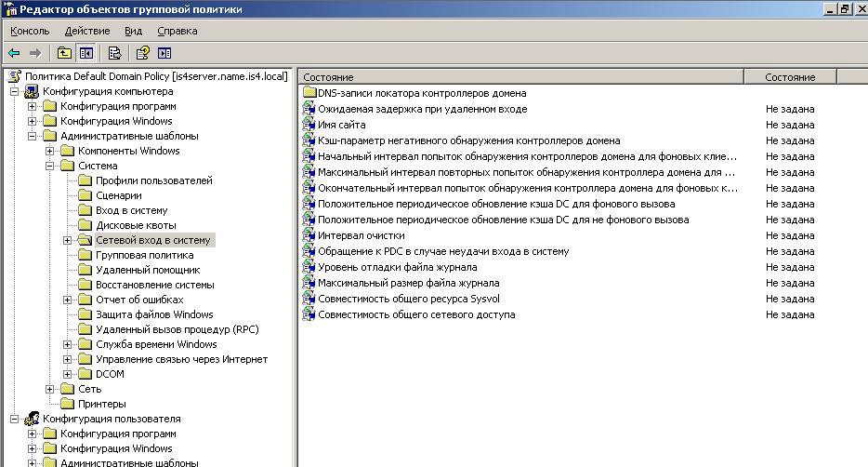Expand computer Конфигурация программ node

pos(33,106)
